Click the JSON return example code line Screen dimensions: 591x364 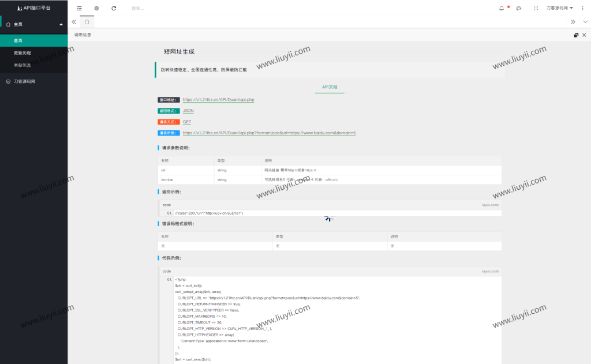coord(209,213)
